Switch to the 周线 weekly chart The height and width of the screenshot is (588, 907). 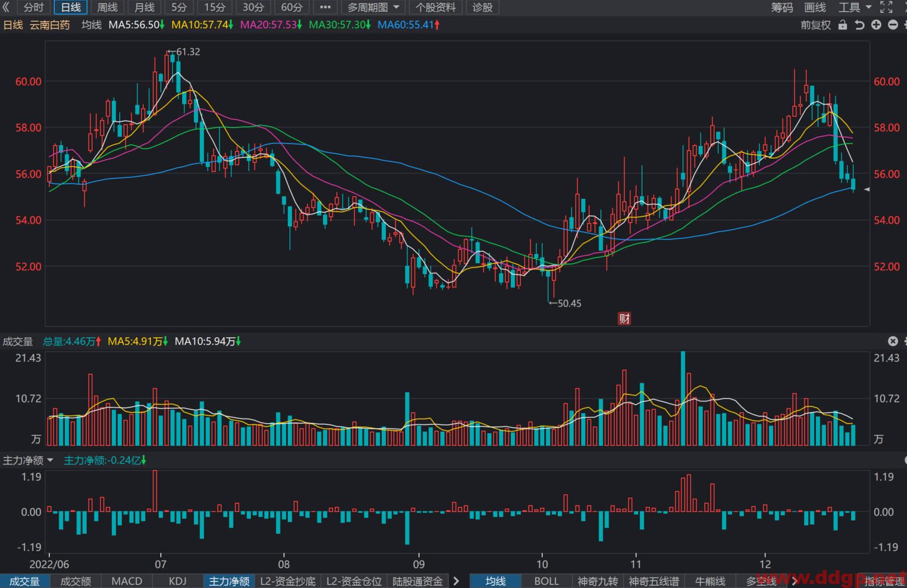[x=107, y=7]
